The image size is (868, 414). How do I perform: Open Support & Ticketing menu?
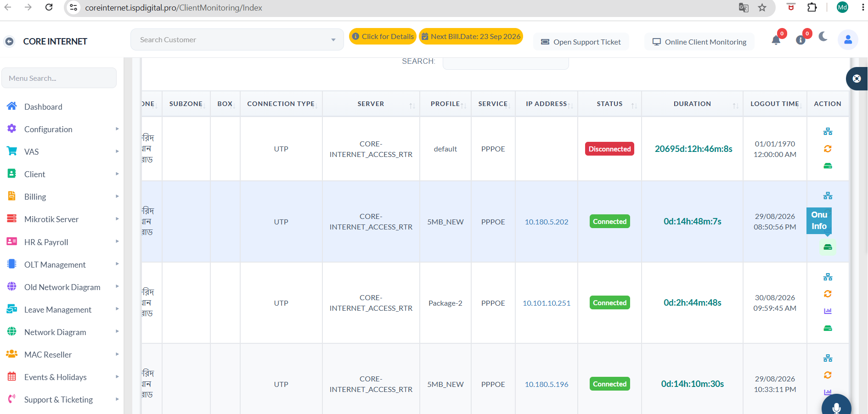[x=62, y=400]
